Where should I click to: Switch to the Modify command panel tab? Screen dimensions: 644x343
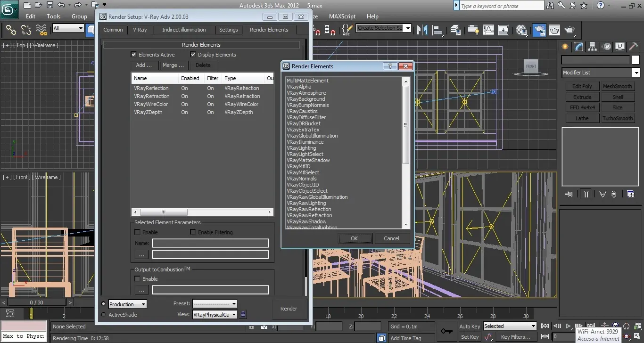pyautogui.click(x=579, y=46)
